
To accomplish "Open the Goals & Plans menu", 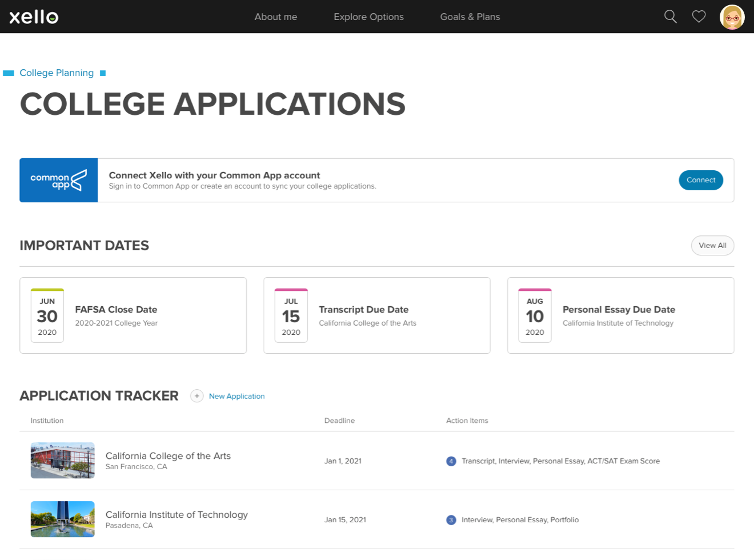I will [470, 17].
